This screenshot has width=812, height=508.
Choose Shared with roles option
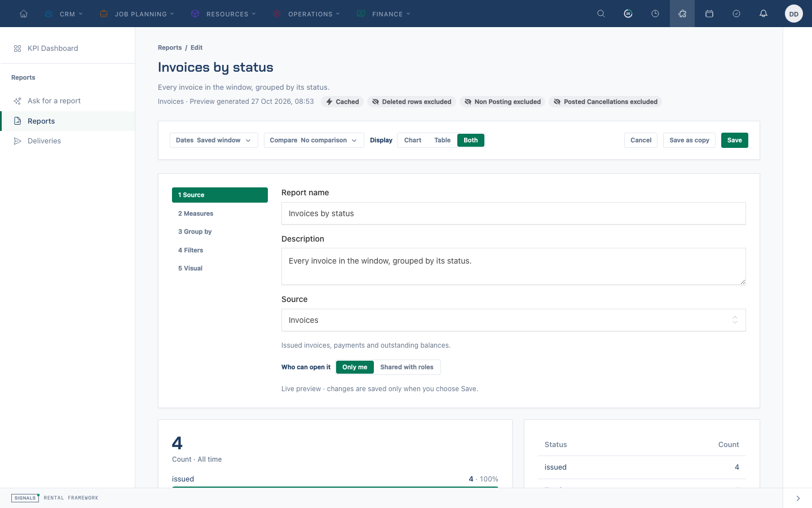point(407,367)
